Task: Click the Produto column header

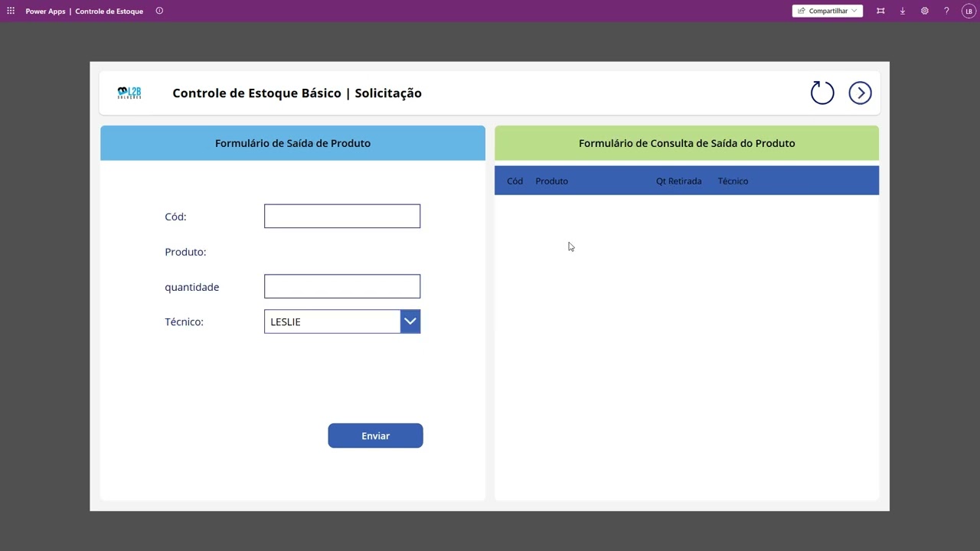Action: 551,181
